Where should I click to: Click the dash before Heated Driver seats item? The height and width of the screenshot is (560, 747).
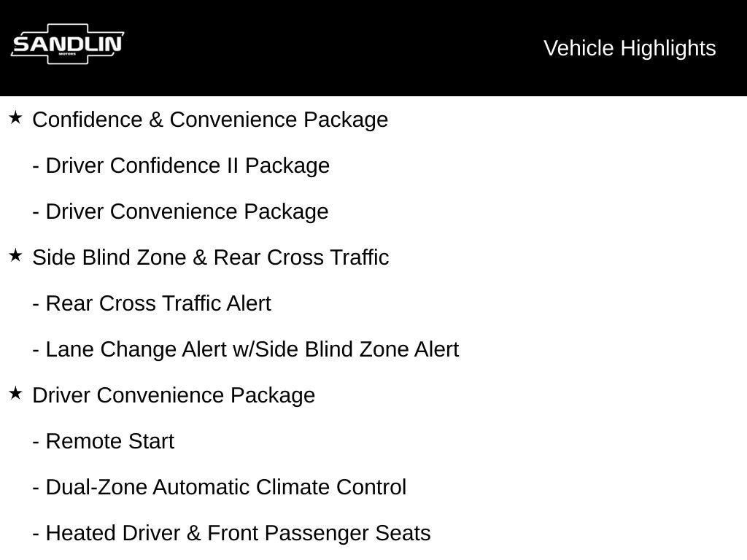pyautogui.click(x=36, y=534)
